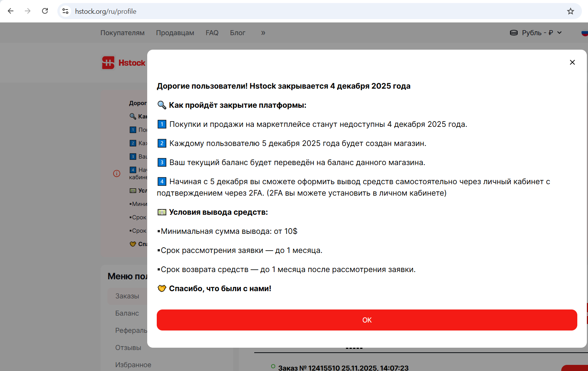Expand more navigation items with the » chevron
This screenshot has width=588, height=371.
(x=263, y=33)
